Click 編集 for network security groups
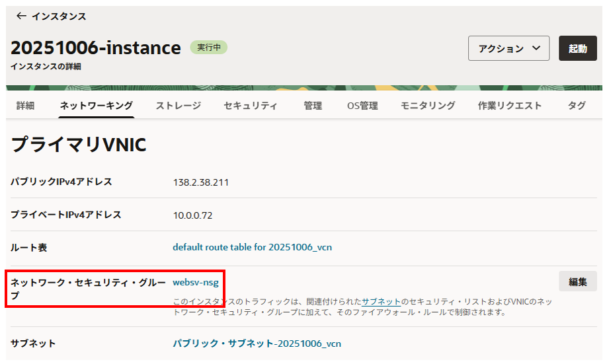 point(577,281)
